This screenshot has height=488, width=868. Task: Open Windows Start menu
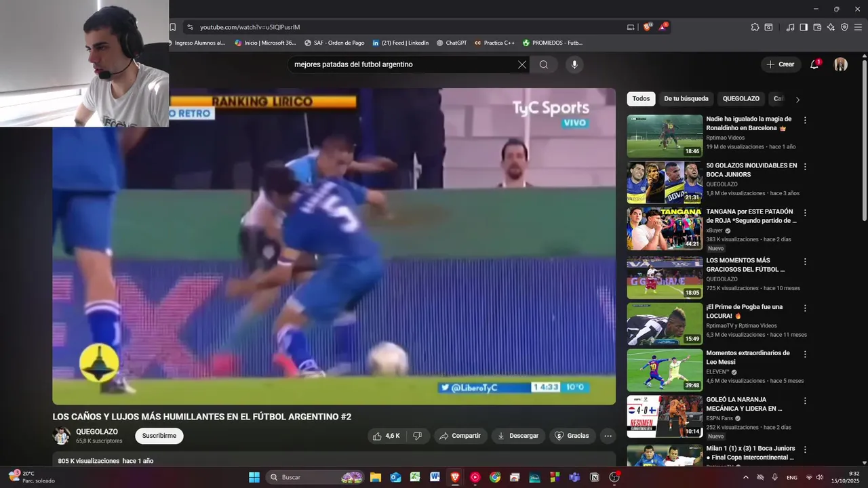click(254, 477)
